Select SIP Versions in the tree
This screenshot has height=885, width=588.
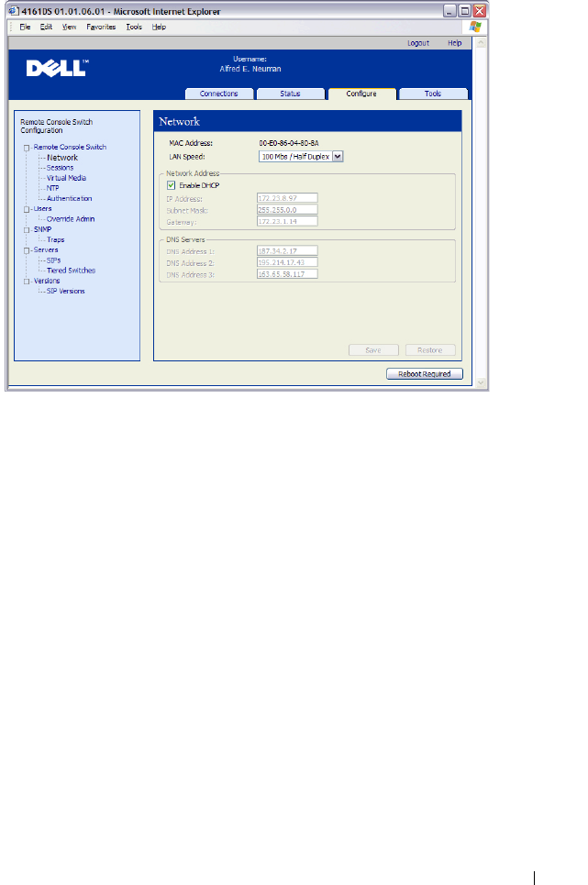coord(65,291)
